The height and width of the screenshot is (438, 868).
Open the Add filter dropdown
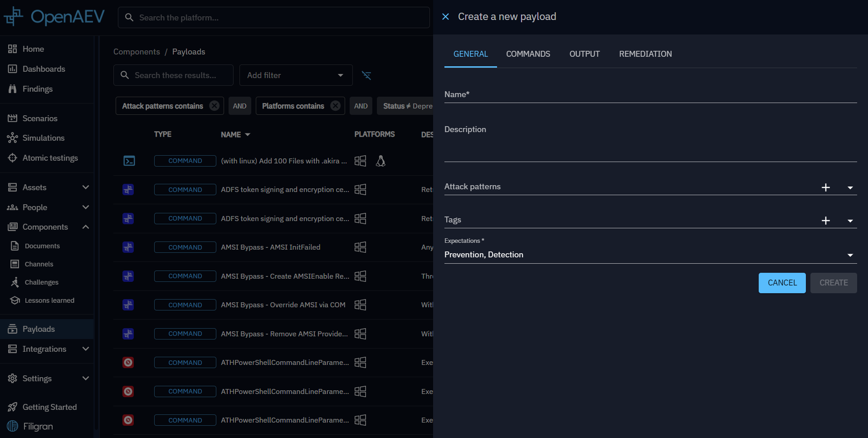click(296, 75)
